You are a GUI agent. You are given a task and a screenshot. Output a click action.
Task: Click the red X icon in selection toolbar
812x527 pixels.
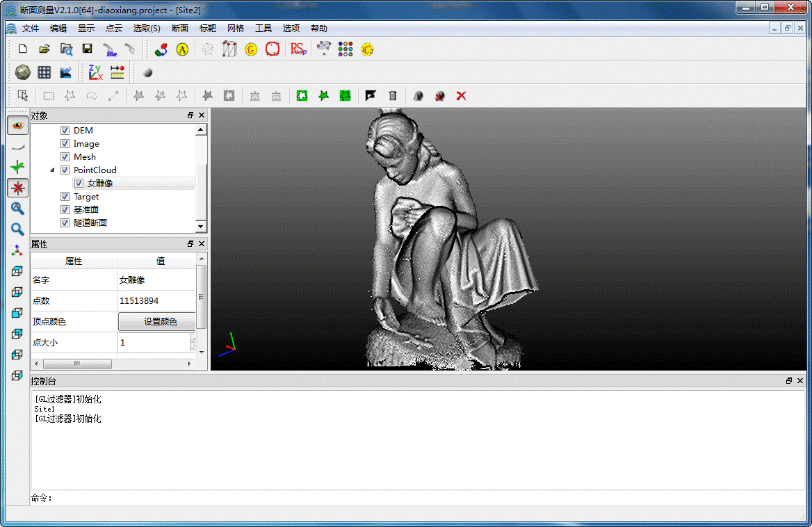coord(461,96)
